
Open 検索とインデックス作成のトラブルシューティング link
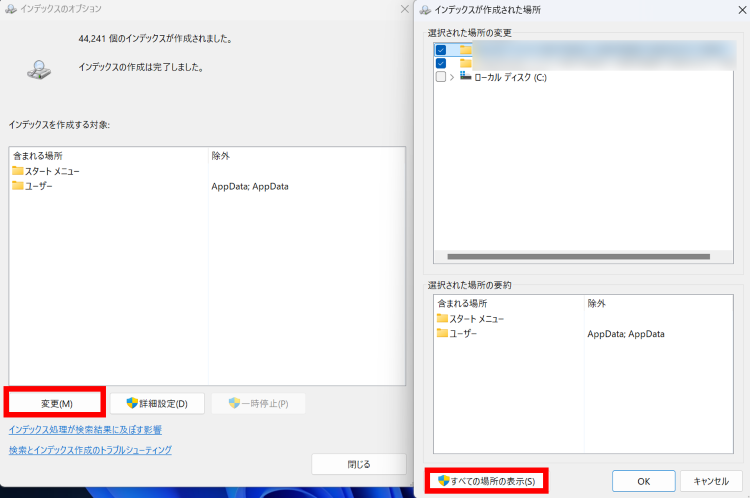(x=90, y=450)
